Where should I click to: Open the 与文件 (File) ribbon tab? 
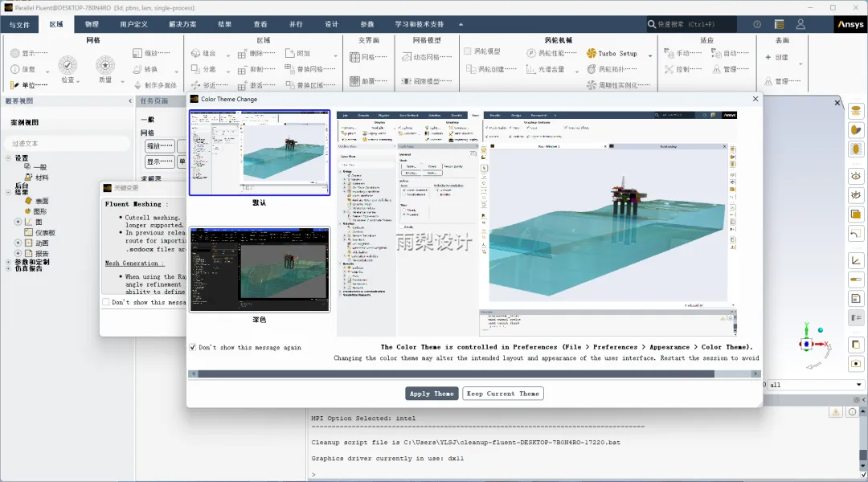coord(19,24)
